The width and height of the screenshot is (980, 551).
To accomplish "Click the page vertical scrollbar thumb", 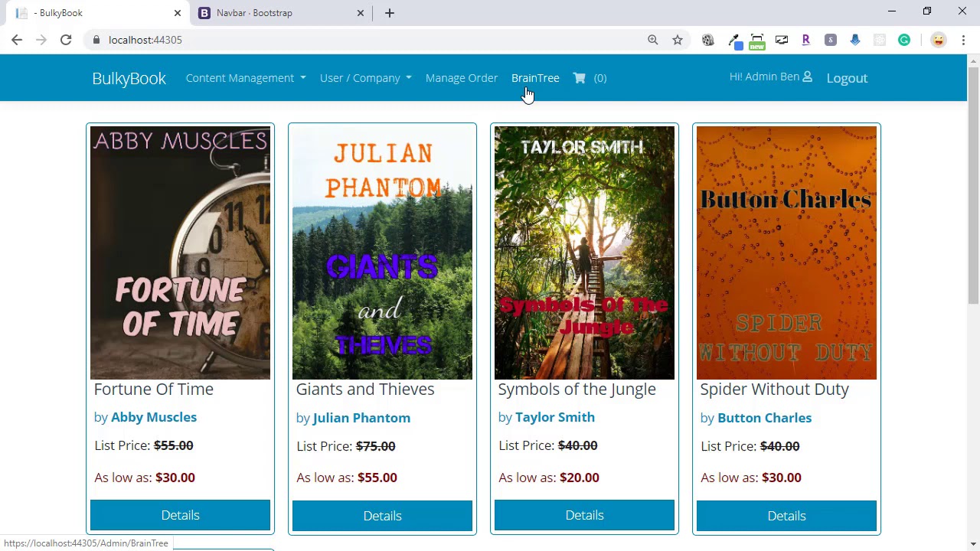I will (x=973, y=186).
